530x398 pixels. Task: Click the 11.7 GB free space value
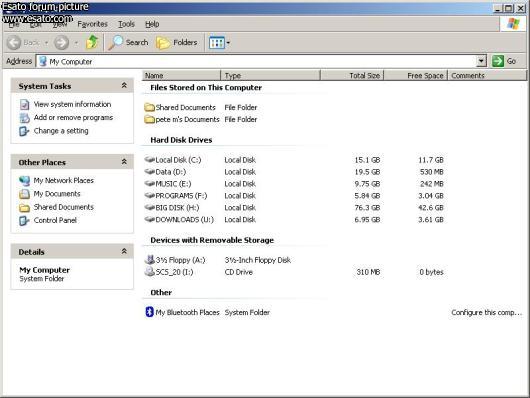coord(431,160)
